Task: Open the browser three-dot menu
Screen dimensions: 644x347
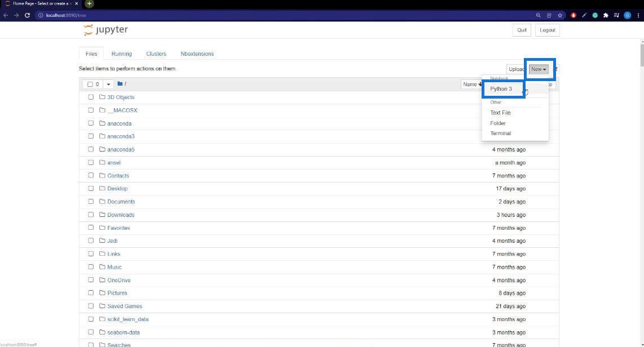Action: click(638, 15)
